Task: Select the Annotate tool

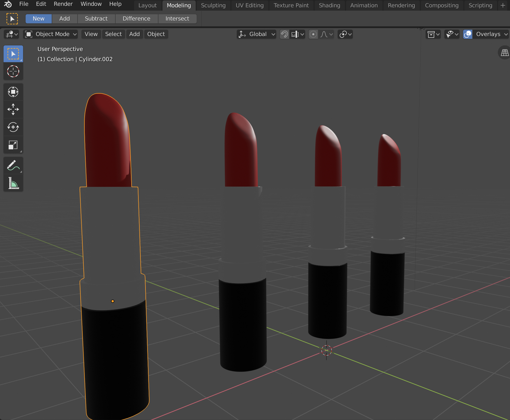Action: click(13, 165)
